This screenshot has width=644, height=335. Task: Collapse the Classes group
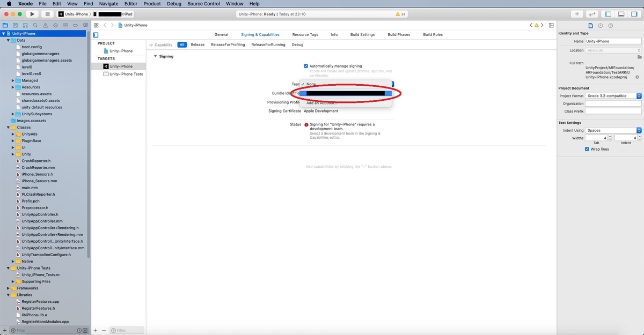8,128
